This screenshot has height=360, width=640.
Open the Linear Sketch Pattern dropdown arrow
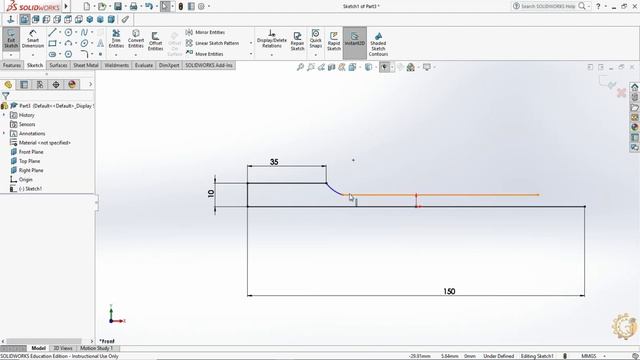coord(251,43)
